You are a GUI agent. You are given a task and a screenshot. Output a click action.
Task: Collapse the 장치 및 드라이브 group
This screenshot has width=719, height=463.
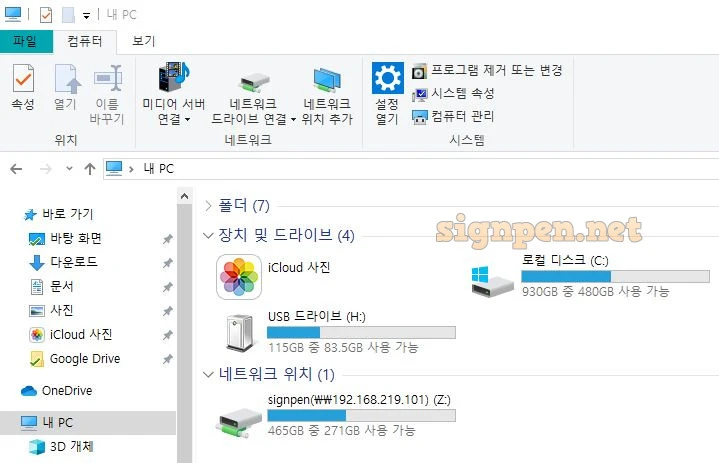click(x=208, y=236)
